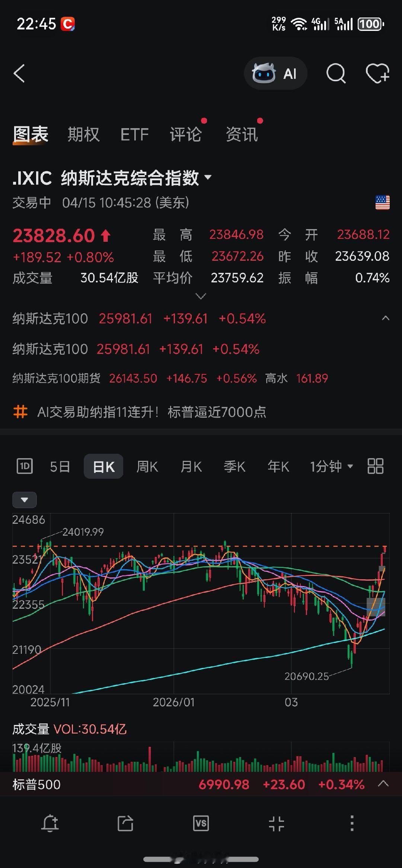The width and height of the screenshot is (402, 868).
Task: Tap the 振幅 value 0.74%
Action: tap(372, 278)
